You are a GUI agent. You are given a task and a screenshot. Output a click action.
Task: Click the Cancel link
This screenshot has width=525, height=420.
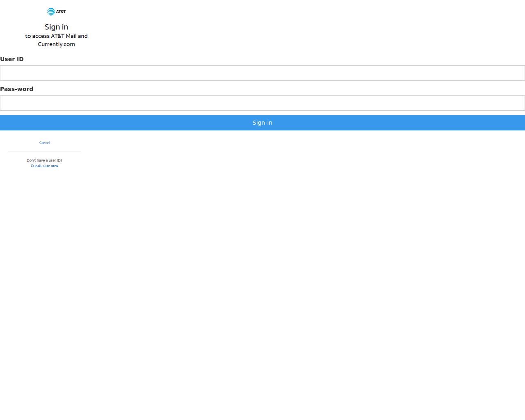[44, 143]
